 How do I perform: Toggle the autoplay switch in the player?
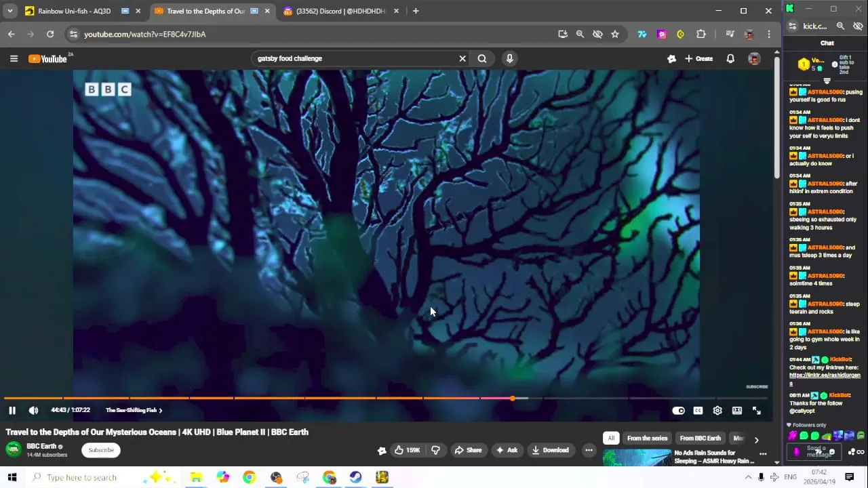pyautogui.click(x=678, y=410)
